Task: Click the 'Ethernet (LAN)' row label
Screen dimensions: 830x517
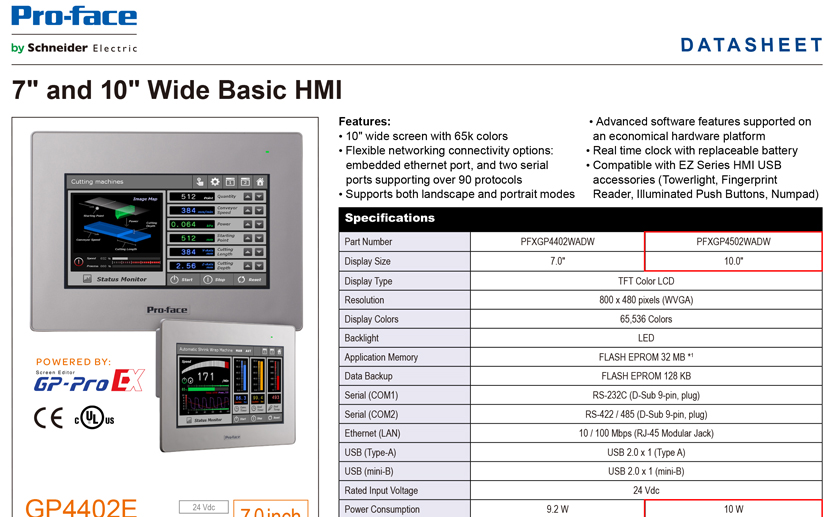Action: coord(372,433)
